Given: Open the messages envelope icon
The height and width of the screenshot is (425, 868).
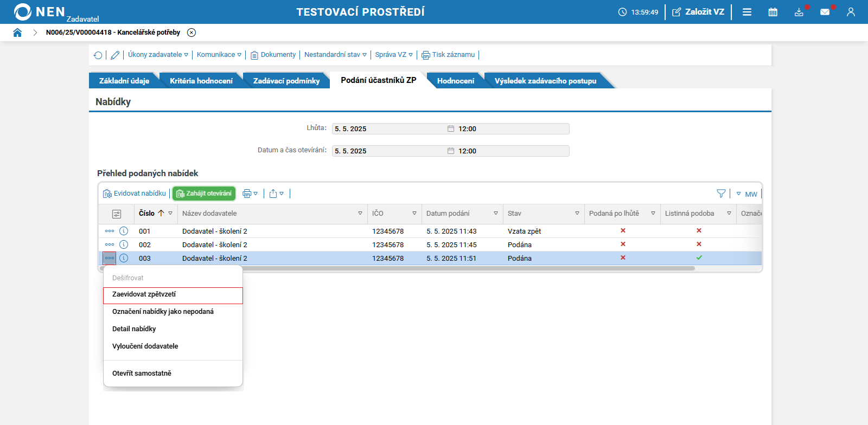Looking at the screenshot, I should (825, 12).
